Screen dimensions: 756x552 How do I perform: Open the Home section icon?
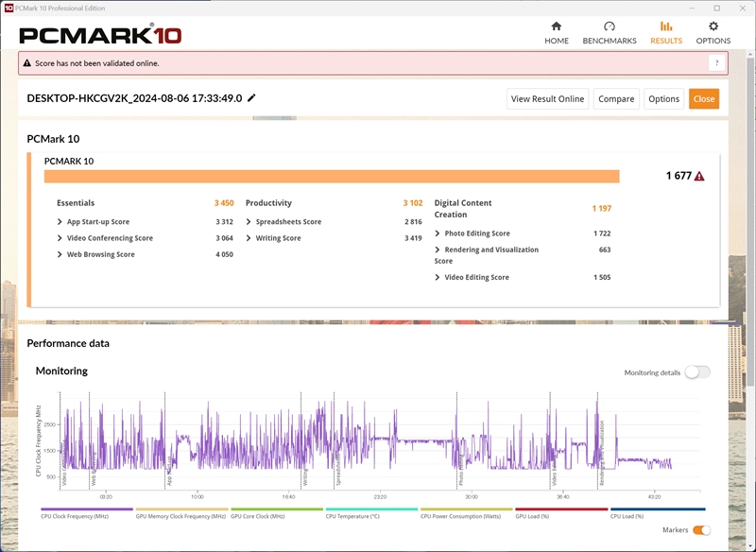[557, 26]
